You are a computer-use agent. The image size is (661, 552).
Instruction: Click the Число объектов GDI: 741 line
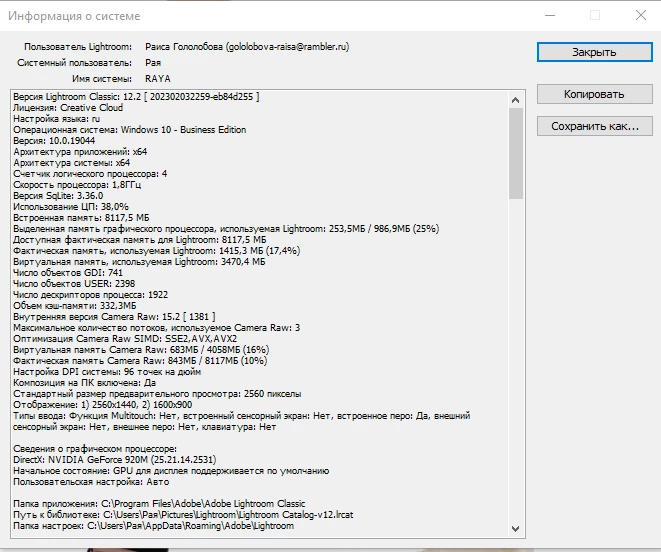68,272
